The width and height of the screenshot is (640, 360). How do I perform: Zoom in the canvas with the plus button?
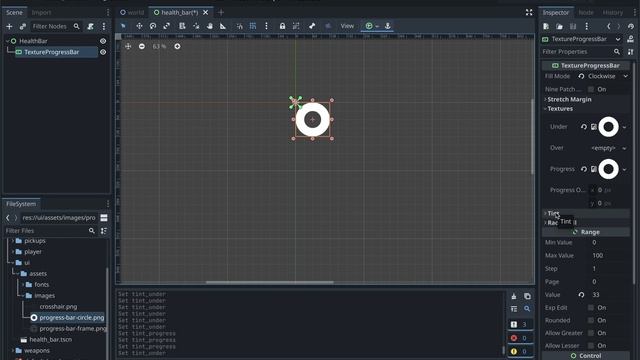[177, 47]
